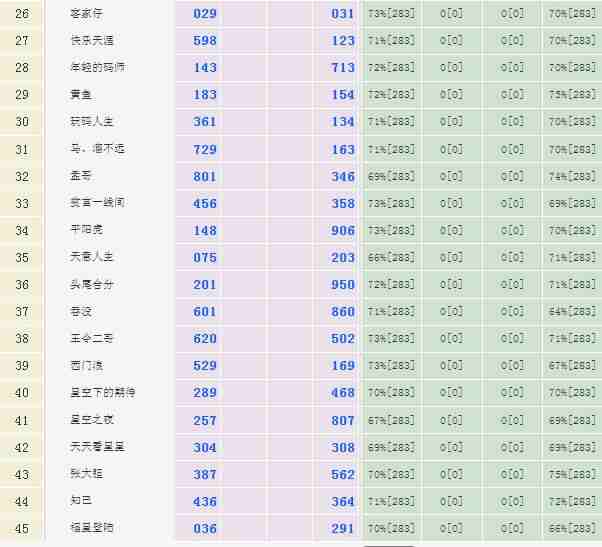602x547 pixels.
Task: Click the name in row 40
Action: coord(97,393)
